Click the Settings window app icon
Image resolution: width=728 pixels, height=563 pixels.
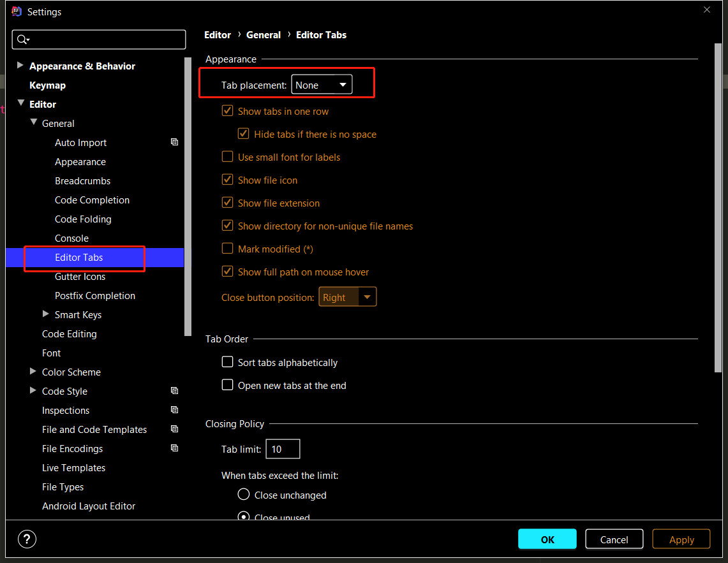17,11
